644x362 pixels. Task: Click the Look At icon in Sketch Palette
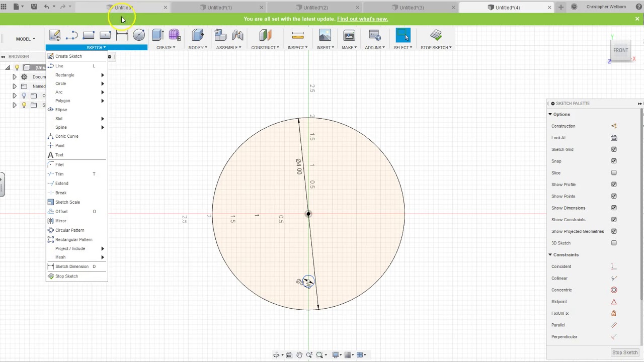614,138
